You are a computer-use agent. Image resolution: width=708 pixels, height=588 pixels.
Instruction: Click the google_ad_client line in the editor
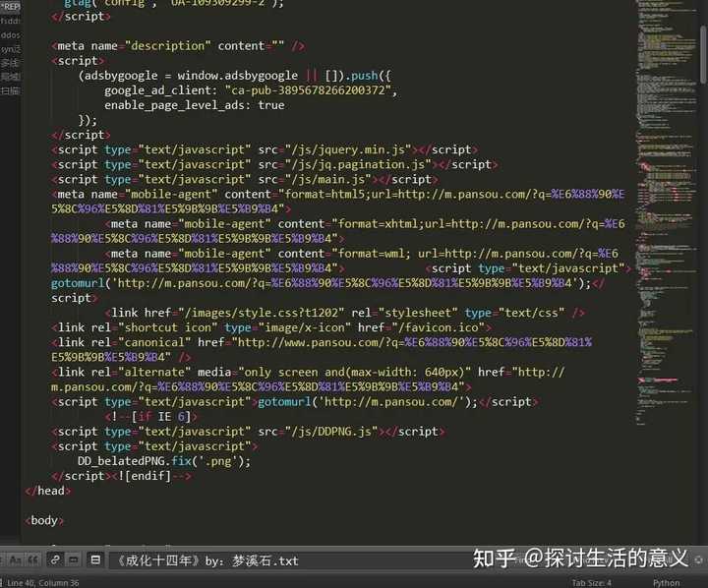(x=251, y=90)
